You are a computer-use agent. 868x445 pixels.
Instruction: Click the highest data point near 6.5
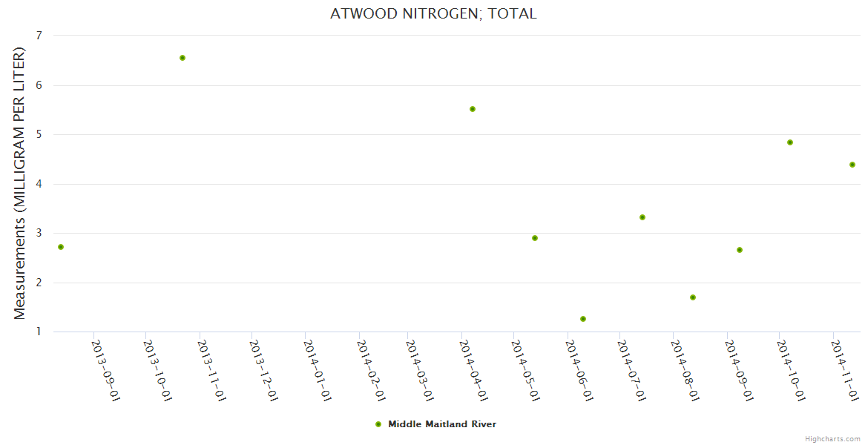[183, 58]
